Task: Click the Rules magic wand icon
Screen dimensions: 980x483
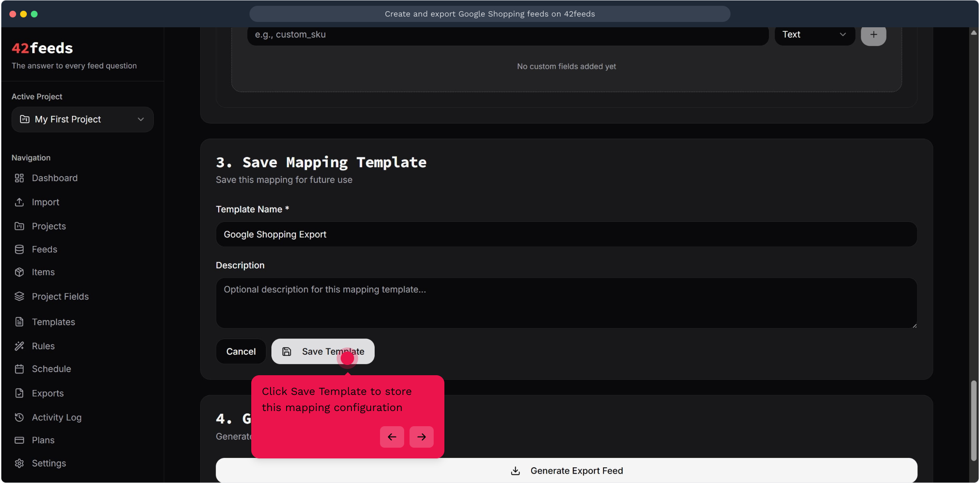Action: (19, 346)
